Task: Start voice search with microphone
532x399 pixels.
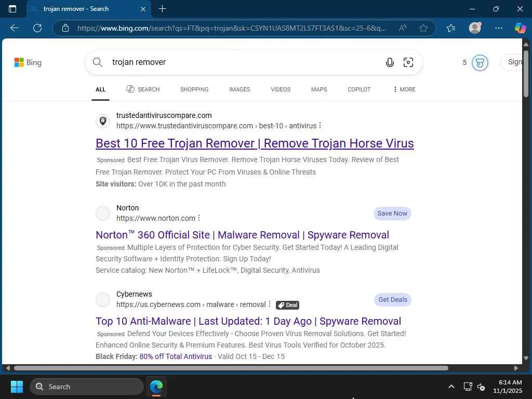Action: (390, 62)
